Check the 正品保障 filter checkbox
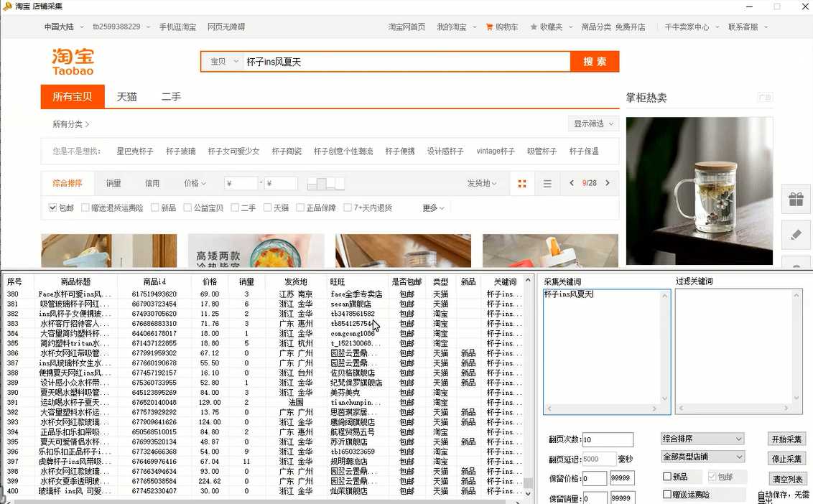 (x=299, y=207)
